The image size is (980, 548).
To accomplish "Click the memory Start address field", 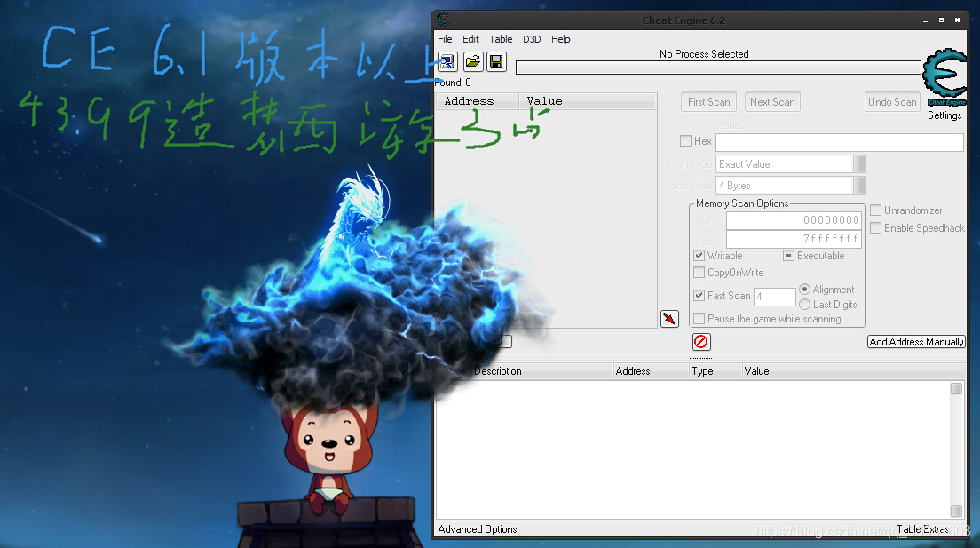I will (794, 220).
